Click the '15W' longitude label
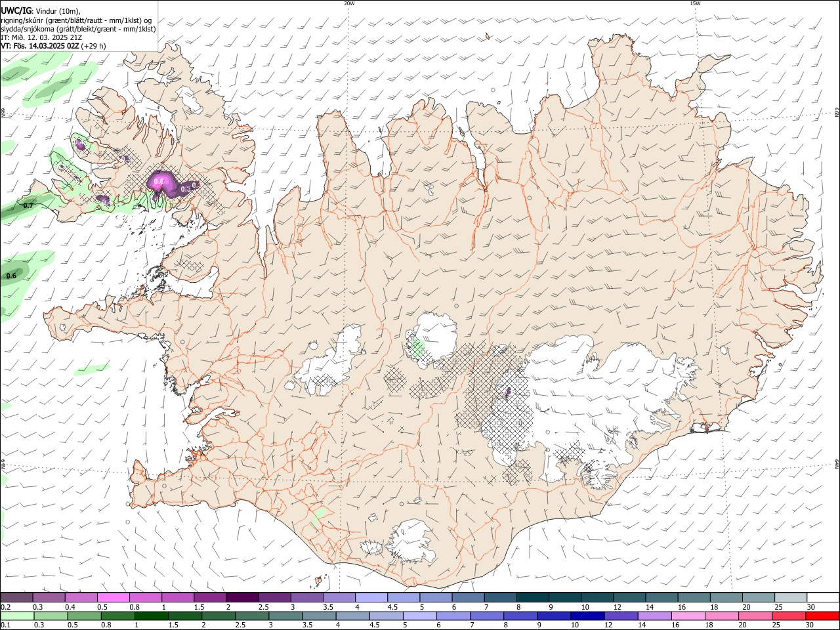The height and width of the screenshot is (630, 840). tap(695, 3)
